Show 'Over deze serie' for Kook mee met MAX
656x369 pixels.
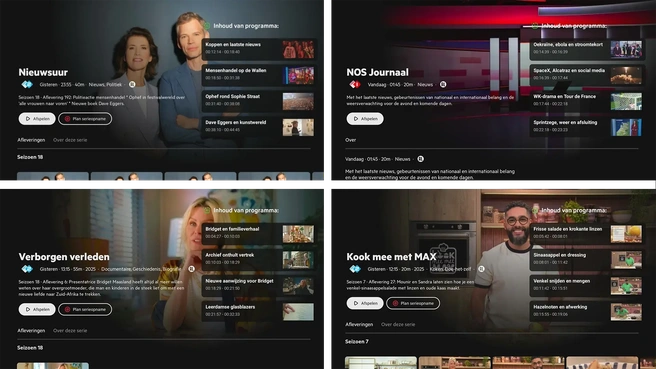(398, 324)
